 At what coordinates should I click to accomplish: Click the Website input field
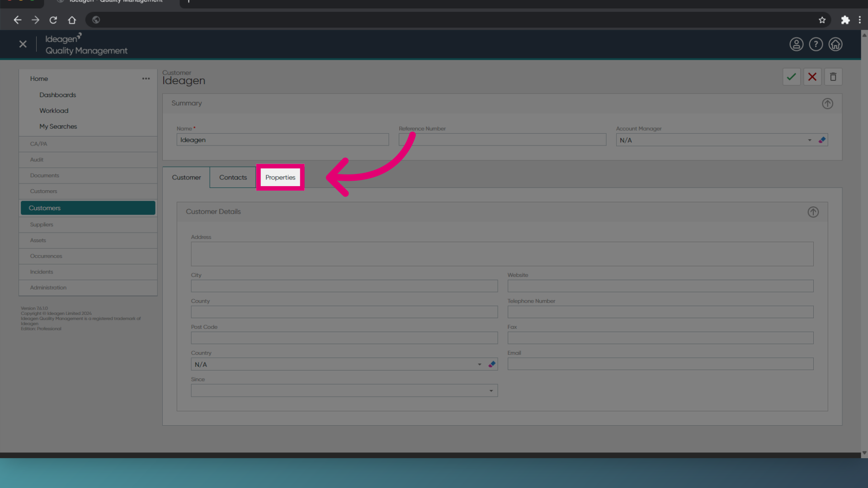tap(660, 286)
